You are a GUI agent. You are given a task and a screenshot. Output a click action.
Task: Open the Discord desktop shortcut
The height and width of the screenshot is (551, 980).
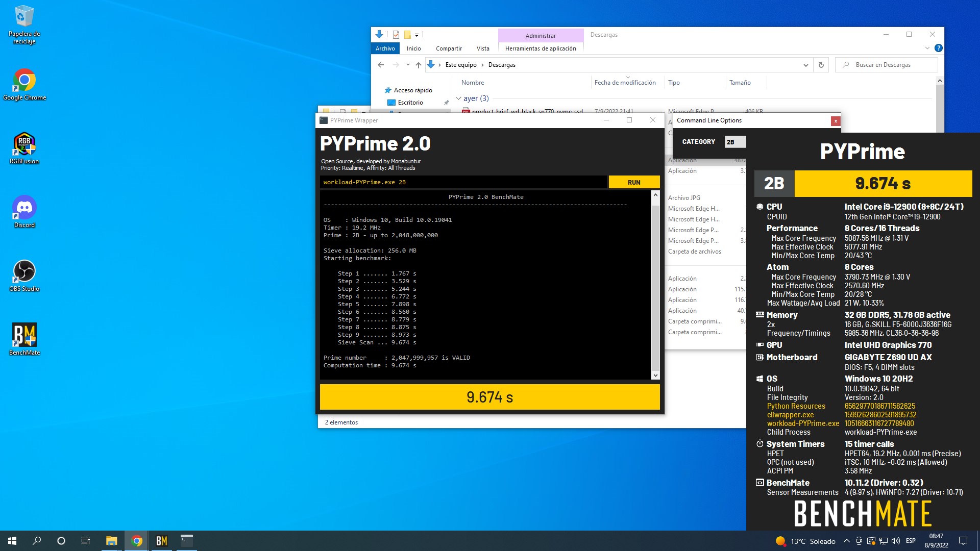24,212
